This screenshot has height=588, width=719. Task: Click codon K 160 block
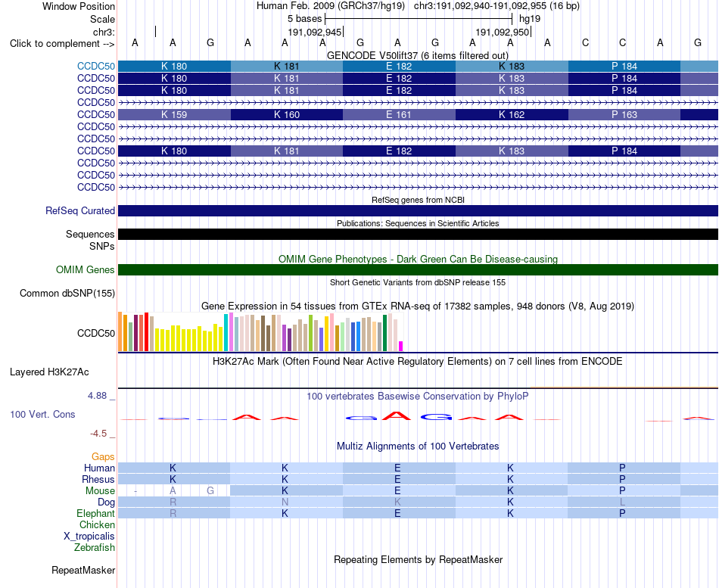pyautogui.click(x=287, y=115)
